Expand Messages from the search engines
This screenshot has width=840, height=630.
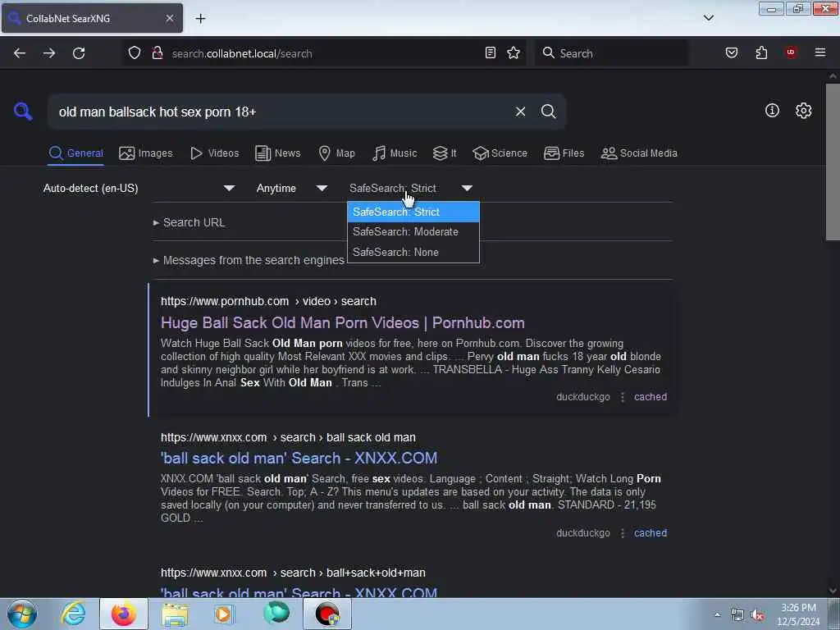[249, 260]
